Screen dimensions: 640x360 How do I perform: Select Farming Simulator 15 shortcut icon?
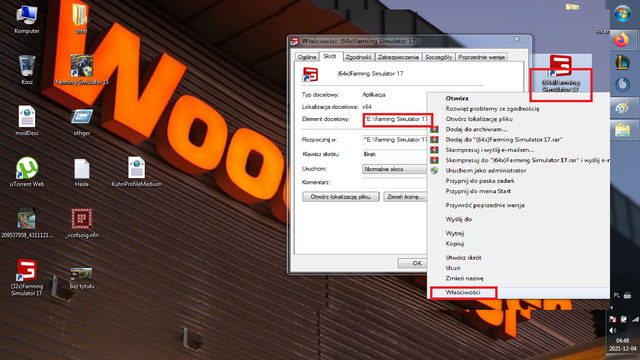click(82, 70)
